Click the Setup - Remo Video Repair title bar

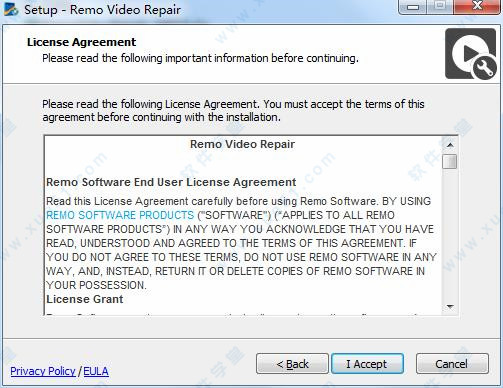click(103, 9)
